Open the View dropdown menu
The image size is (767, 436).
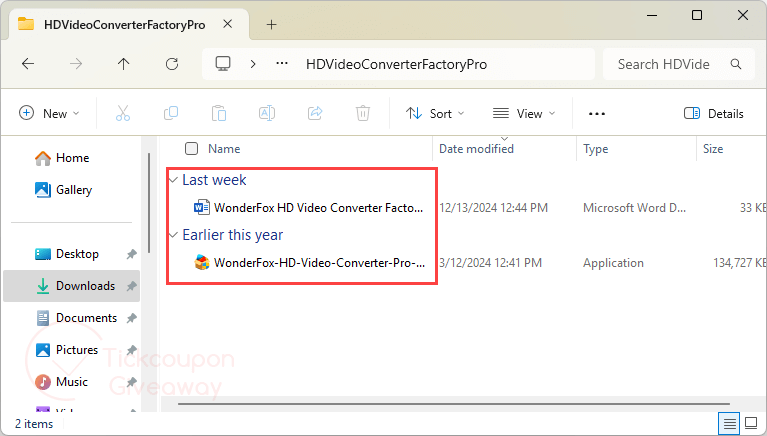pyautogui.click(x=524, y=114)
